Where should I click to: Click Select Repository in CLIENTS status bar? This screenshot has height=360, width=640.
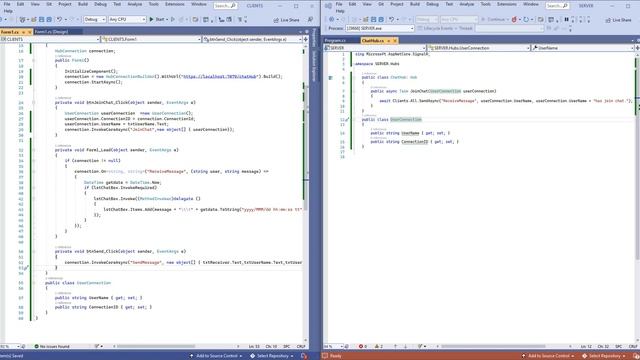click(271, 356)
